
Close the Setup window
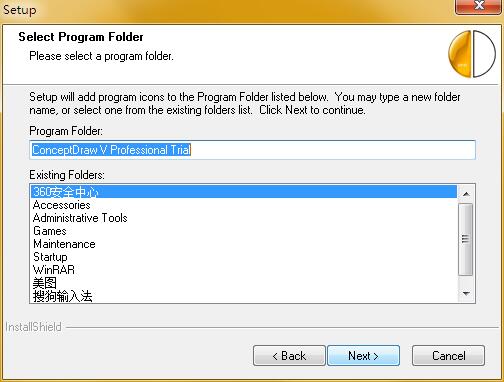pos(479,6)
